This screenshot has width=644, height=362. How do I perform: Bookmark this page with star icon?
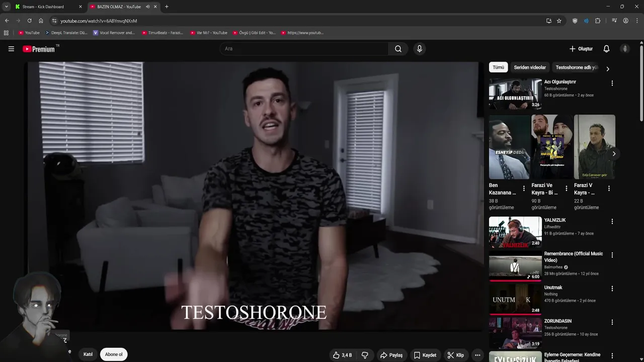tap(559, 21)
